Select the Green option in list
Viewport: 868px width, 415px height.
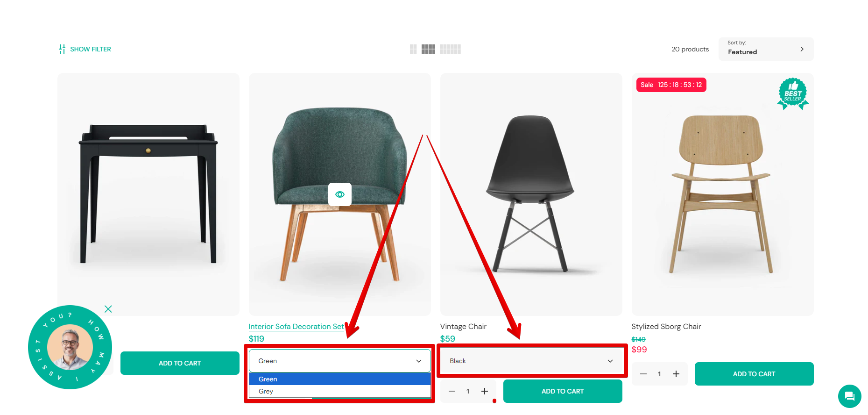[340, 379]
